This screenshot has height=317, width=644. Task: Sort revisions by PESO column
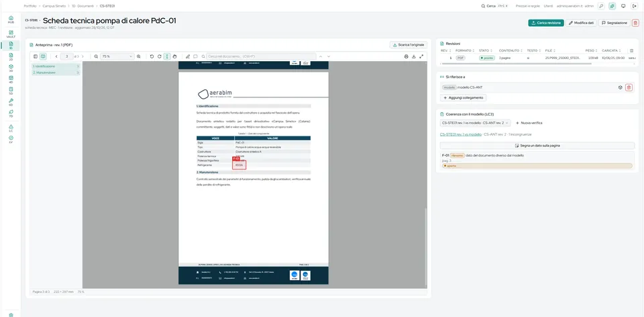(592, 50)
